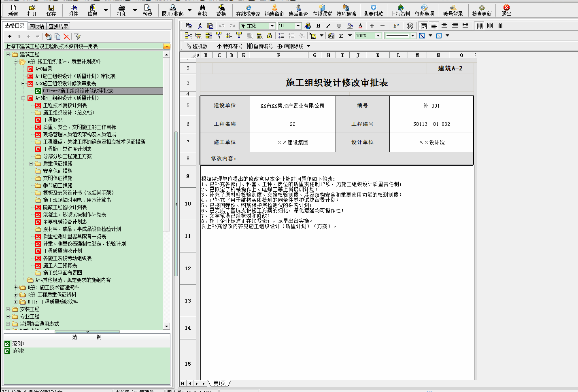
Task: Click the 上报资料 upload materials icon
Action: [401, 10]
